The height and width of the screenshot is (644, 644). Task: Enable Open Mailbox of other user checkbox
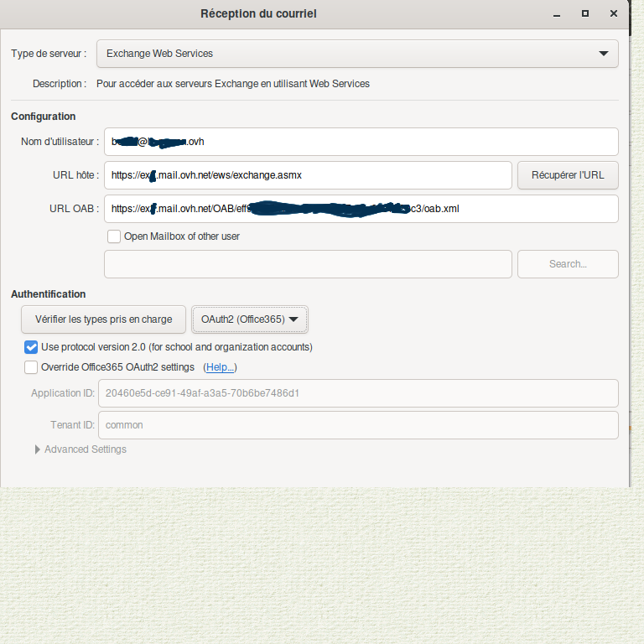tap(114, 236)
